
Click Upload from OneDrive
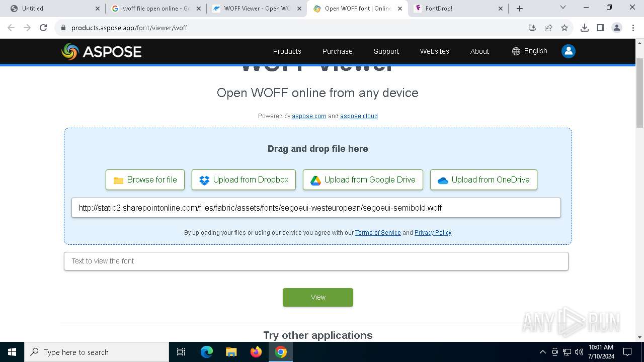point(484,180)
